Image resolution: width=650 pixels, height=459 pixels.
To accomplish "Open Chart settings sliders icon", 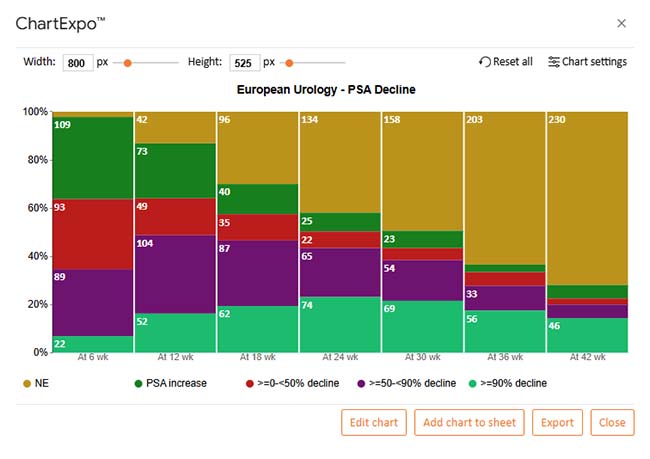I will (554, 62).
